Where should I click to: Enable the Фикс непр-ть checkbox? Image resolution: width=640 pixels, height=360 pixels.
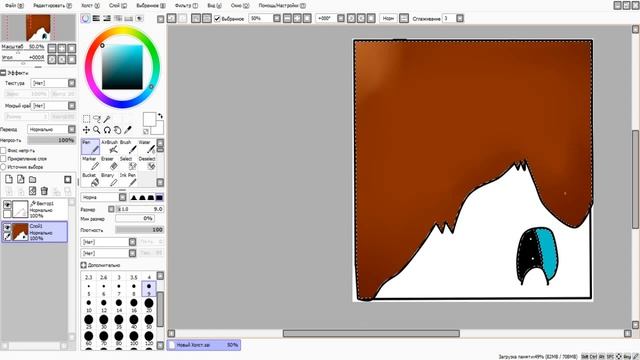click(x=3, y=151)
